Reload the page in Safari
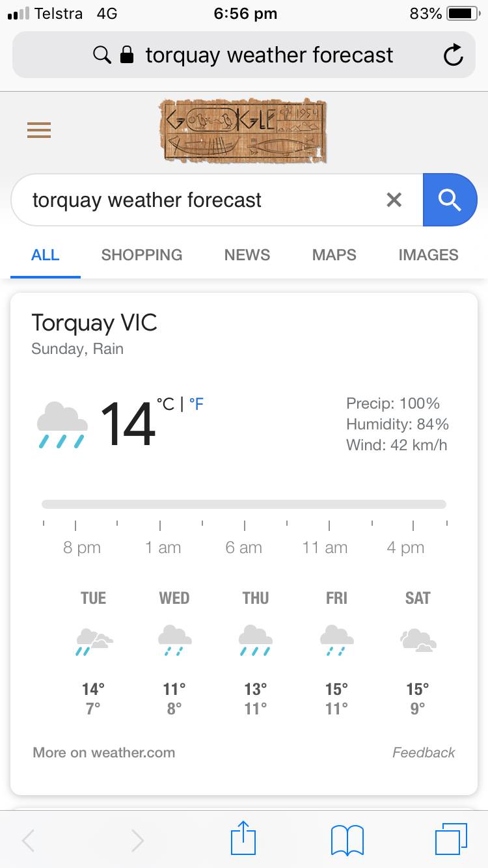This screenshot has width=488, height=868. (453, 55)
